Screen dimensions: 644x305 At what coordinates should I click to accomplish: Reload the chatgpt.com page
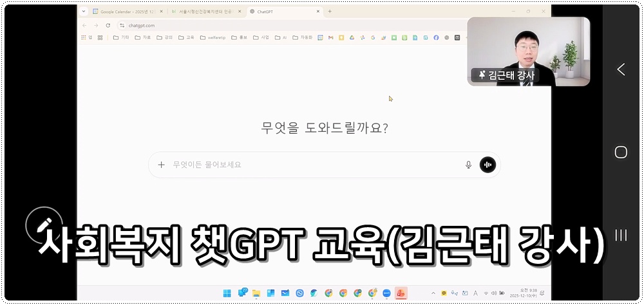coord(108,26)
